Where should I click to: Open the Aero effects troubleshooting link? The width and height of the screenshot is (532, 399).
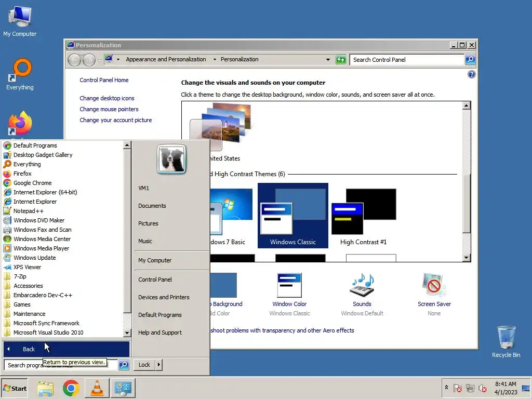coord(282,330)
